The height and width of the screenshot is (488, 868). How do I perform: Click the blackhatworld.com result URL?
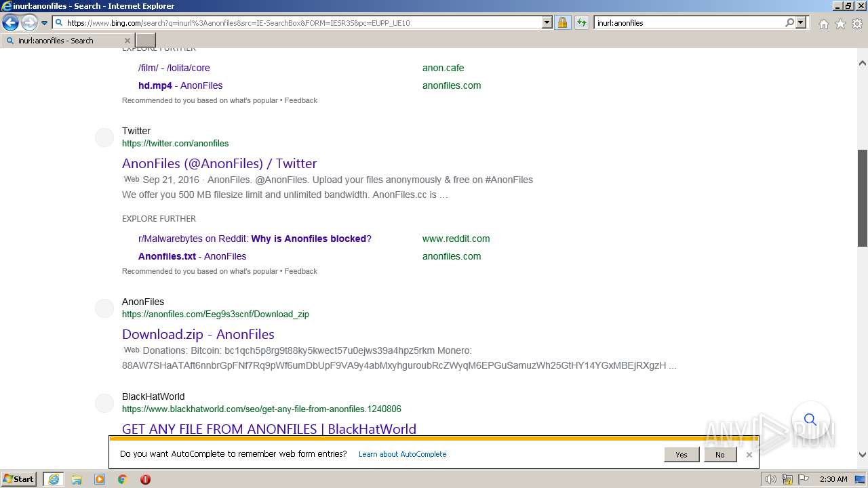(262, 409)
